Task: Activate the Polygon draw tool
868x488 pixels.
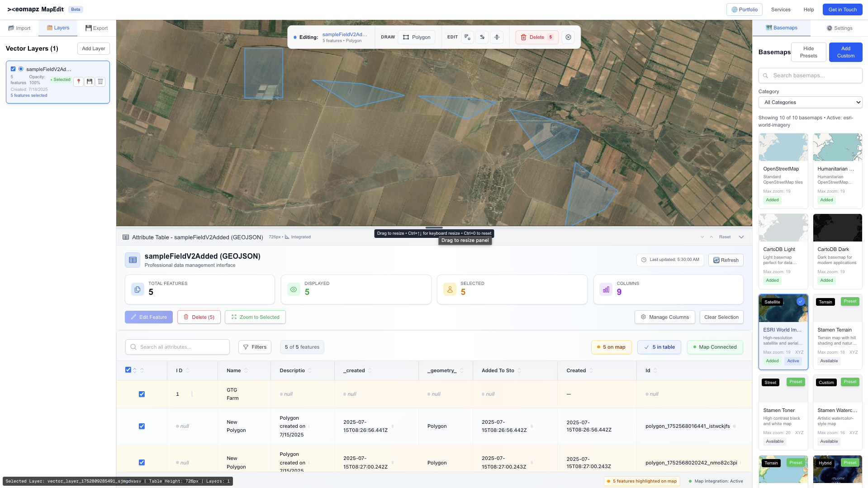Action: pos(417,37)
